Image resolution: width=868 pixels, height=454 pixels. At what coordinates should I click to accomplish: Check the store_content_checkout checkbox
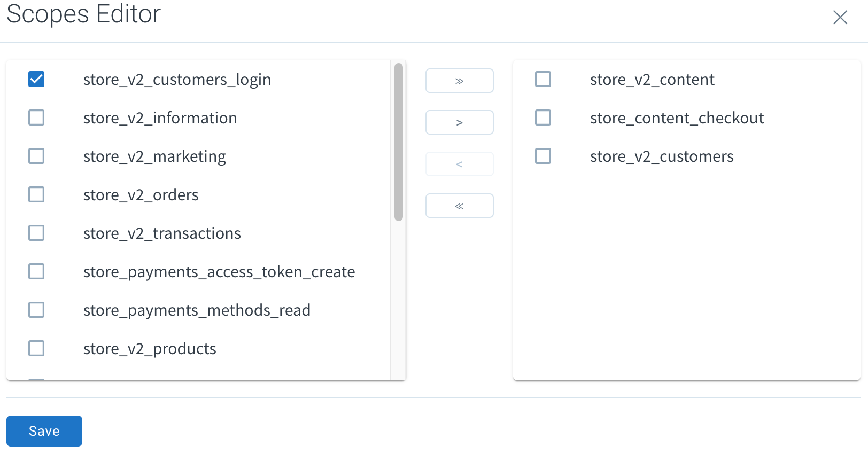point(543,118)
